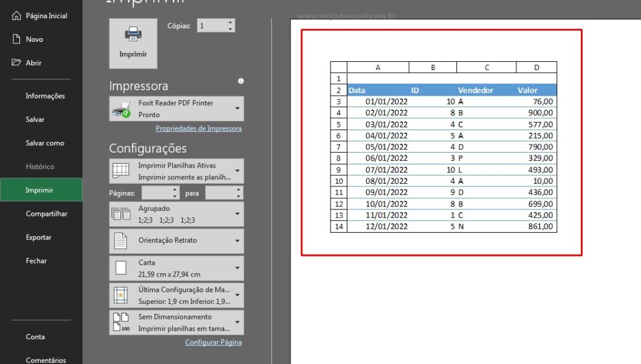Open Configurar Página settings
Screen dimensions: 641x364
213,342
